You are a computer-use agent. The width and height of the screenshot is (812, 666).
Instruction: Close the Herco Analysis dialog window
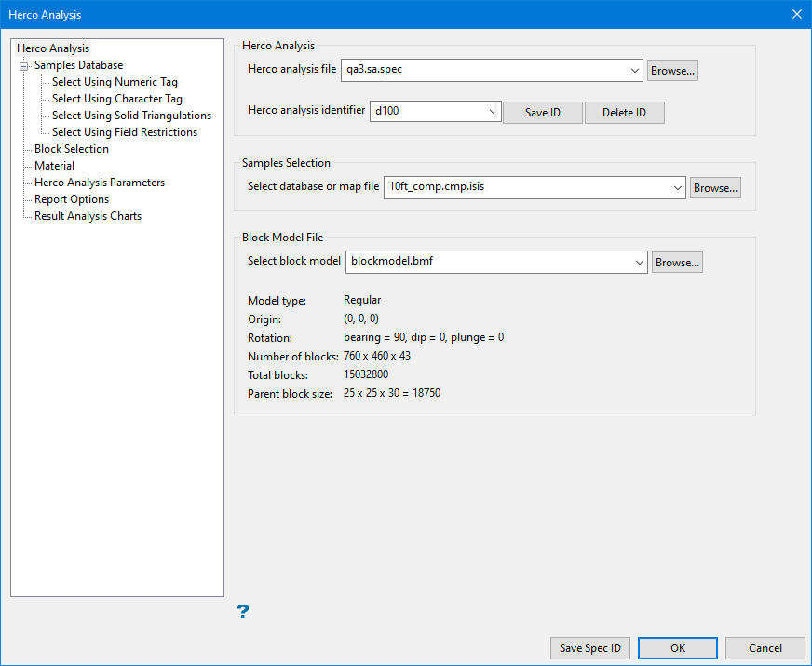point(796,14)
